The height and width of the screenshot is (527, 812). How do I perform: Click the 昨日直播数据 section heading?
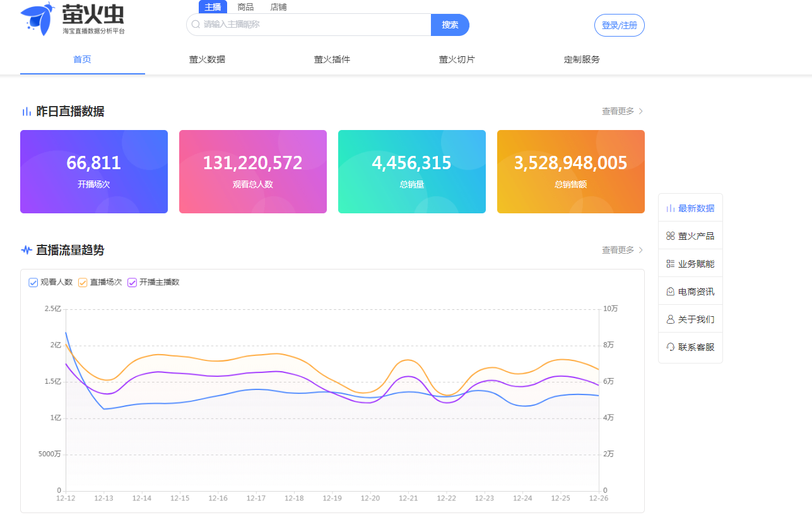tap(70, 112)
